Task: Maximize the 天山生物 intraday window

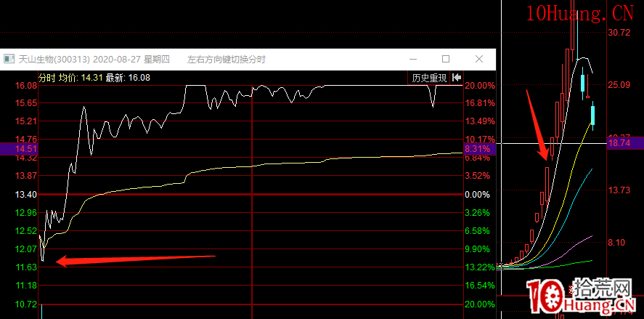Action: (446, 59)
